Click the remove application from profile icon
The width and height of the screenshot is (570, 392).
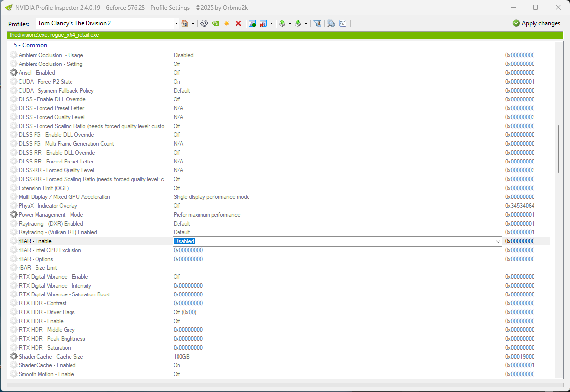(x=264, y=23)
